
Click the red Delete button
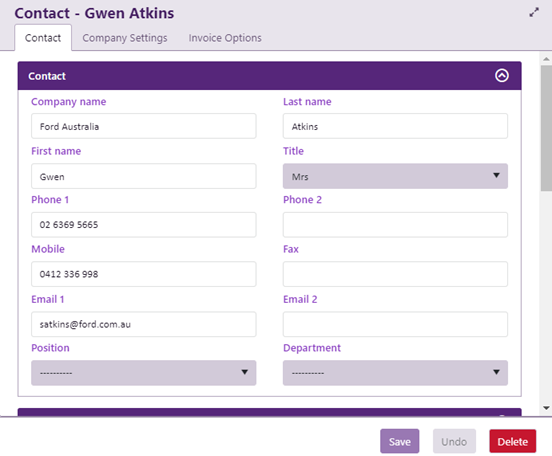tap(513, 441)
